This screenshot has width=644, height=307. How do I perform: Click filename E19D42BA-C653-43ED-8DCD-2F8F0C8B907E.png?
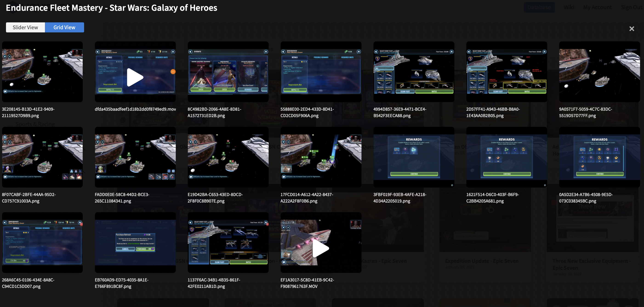[x=215, y=198]
